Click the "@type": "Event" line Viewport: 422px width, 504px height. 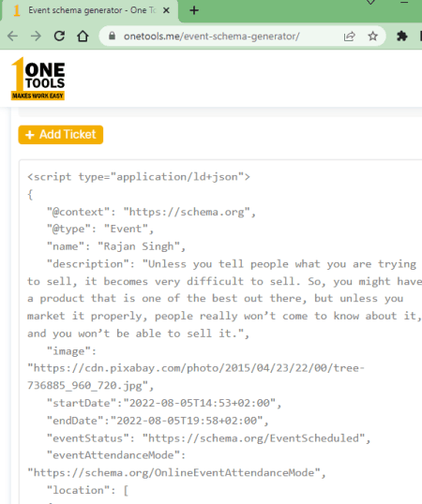[100, 230]
